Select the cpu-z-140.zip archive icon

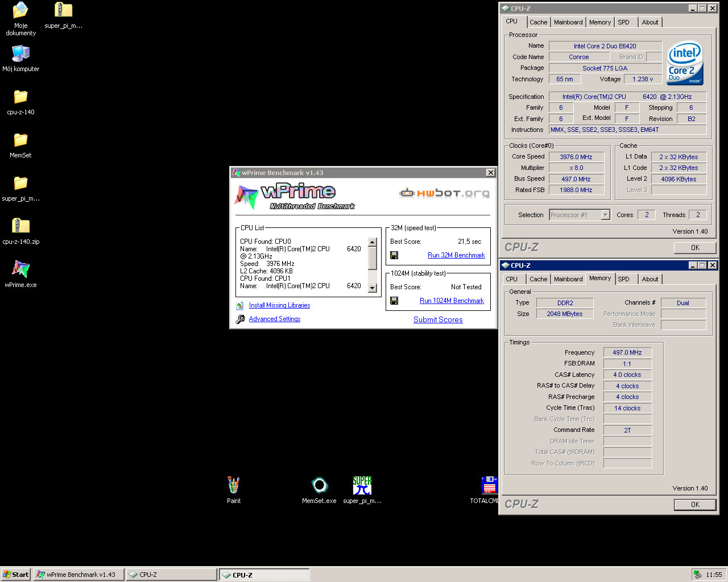(x=20, y=226)
